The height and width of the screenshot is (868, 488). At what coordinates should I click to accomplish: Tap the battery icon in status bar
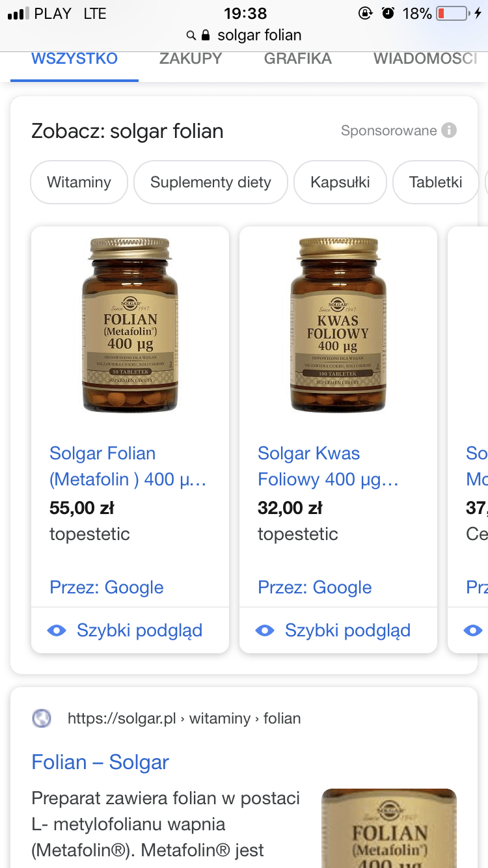coord(452,14)
